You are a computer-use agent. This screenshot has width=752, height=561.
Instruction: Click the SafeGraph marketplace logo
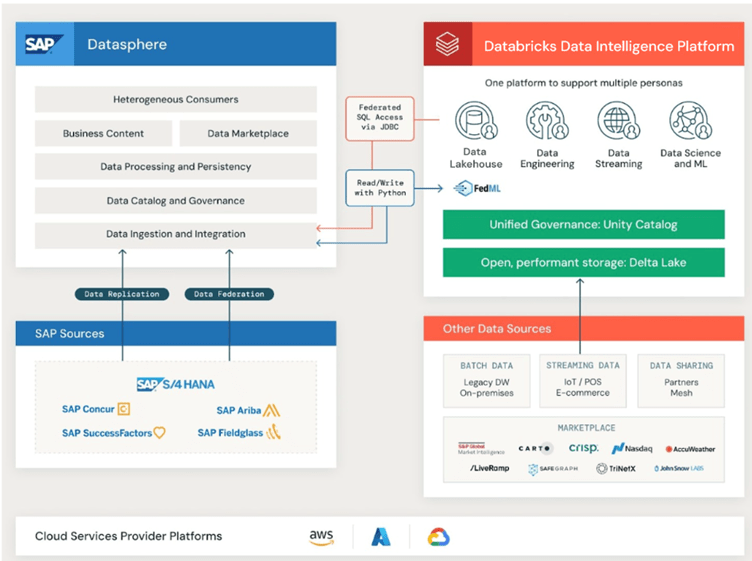(x=552, y=469)
